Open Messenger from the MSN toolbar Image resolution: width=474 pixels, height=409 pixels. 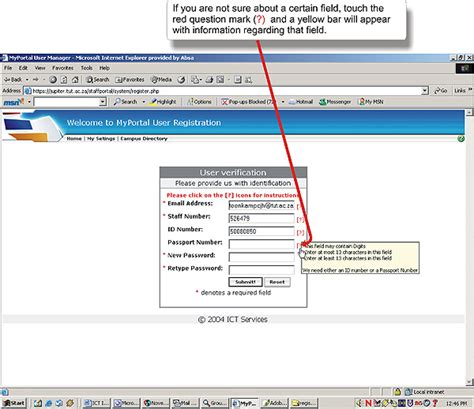pyautogui.click(x=335, y=102)
